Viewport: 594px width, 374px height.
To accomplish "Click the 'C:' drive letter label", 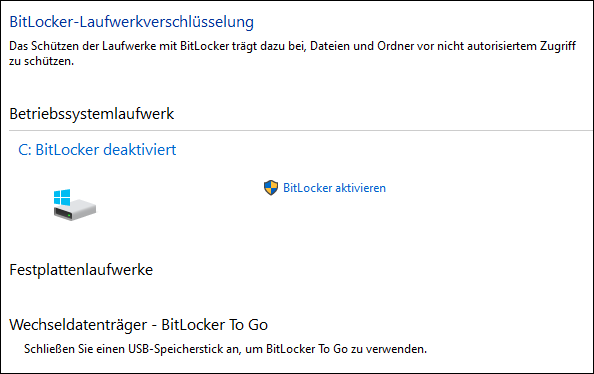I will pyautogui.click(x=25, y=150).
